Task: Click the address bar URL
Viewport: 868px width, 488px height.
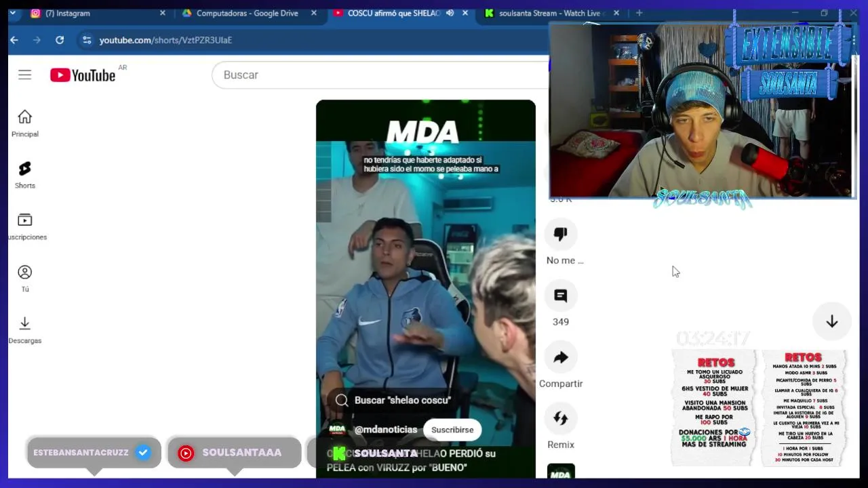Action: click(x=165, y=40)
